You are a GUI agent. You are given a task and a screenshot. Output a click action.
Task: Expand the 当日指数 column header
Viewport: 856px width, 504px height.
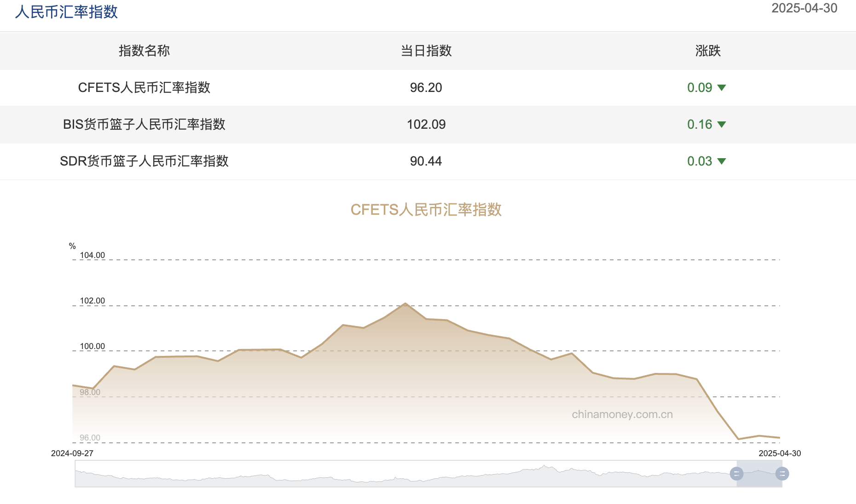pyautogui.click(x=426, y=51)
